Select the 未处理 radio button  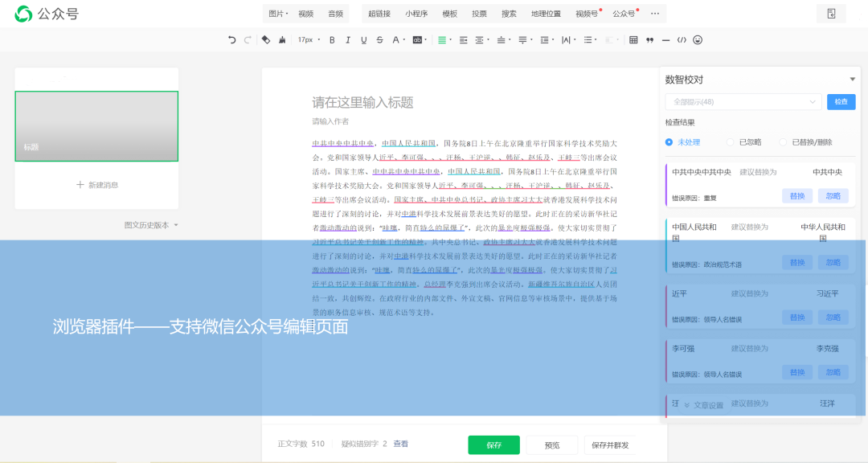(x=669, y=142)
